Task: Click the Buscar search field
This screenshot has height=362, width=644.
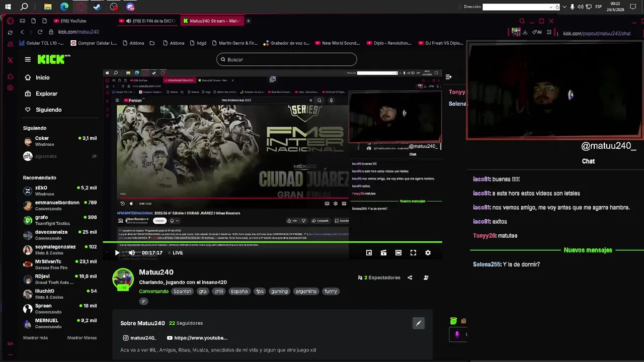Action: [x=287, y=59]
